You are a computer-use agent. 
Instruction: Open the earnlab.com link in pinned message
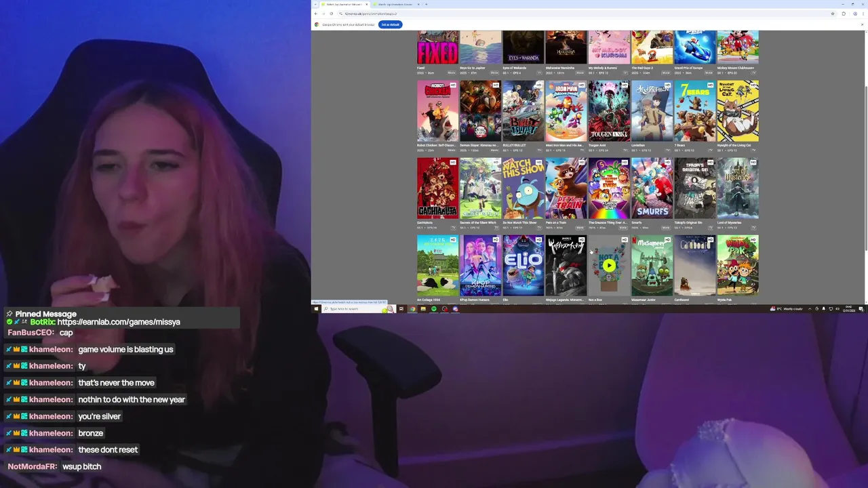119,322
